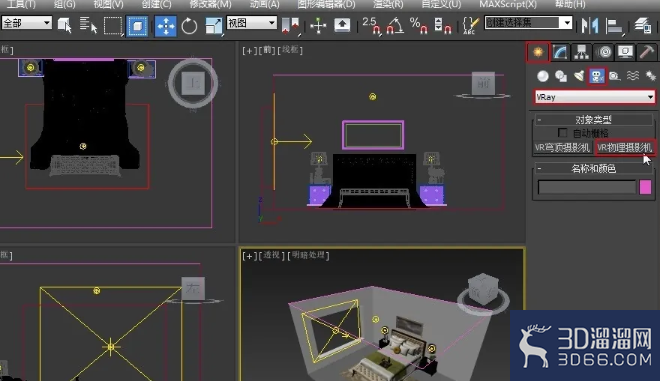
Task: Click the Select and Manipulate icon
Action: 318,26
